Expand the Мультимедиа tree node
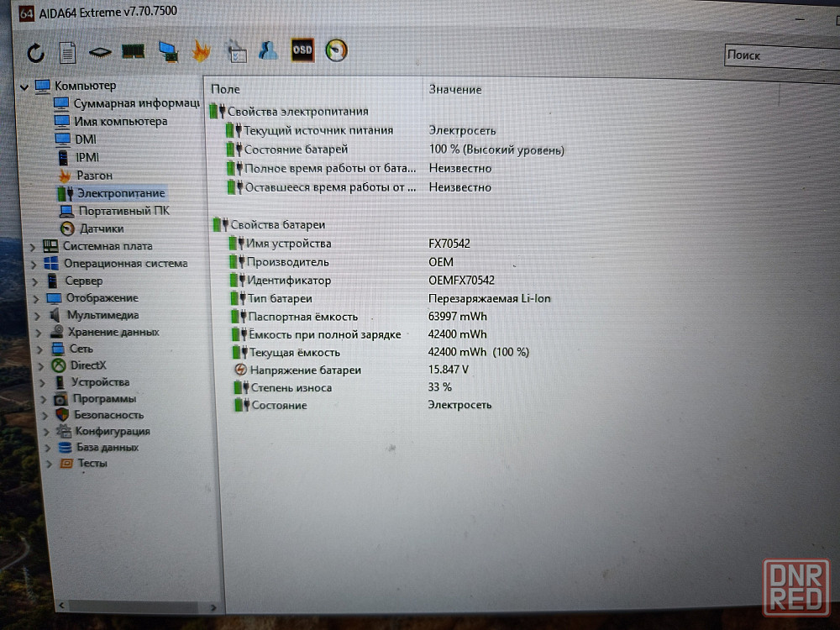This screenshot has width=840, height=630. point(36,316)
